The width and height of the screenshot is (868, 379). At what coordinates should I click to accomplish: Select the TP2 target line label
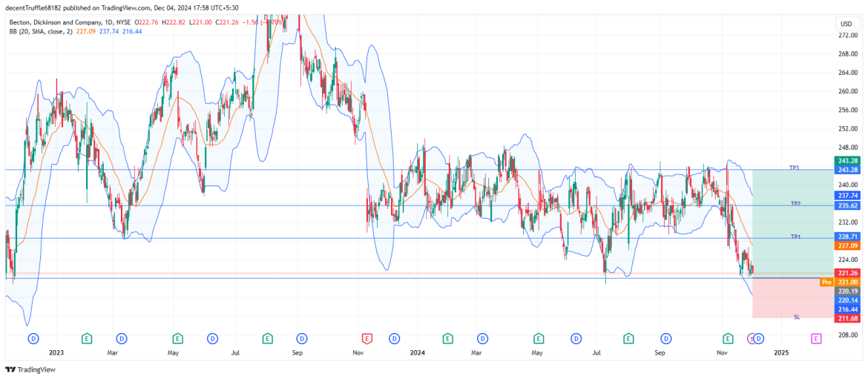coord(795,203)
